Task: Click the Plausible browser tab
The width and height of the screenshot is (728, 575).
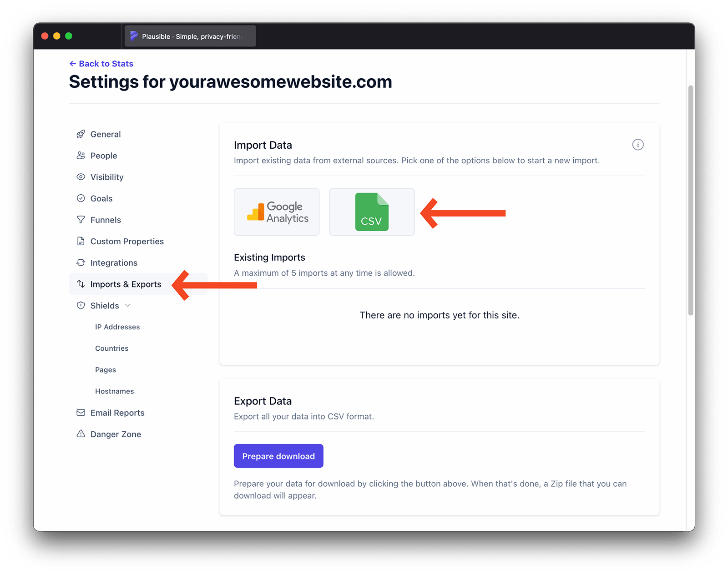Action: pos(190,35)
